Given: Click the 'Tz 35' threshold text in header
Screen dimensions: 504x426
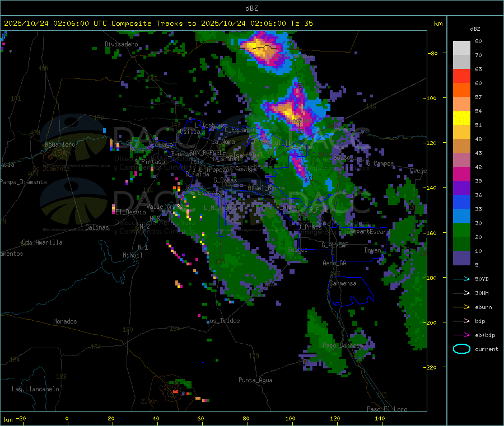Looking at the screenshot, I should (x=301, y=24).
